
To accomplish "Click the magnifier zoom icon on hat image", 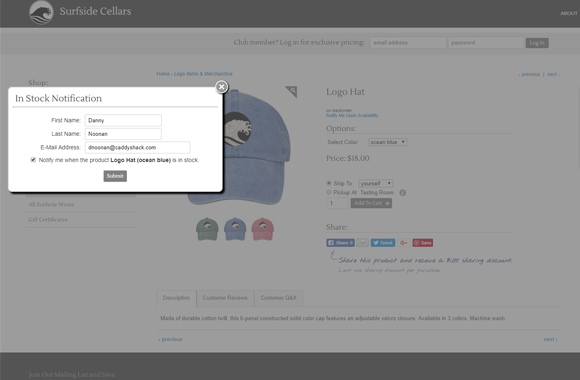I will [x=292, y=91].
